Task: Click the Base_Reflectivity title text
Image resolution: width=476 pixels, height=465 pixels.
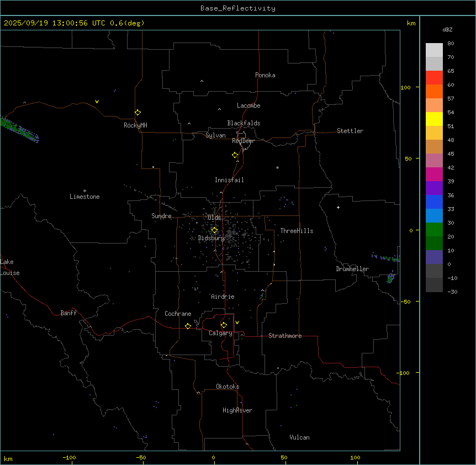Action: pos(237,8)
